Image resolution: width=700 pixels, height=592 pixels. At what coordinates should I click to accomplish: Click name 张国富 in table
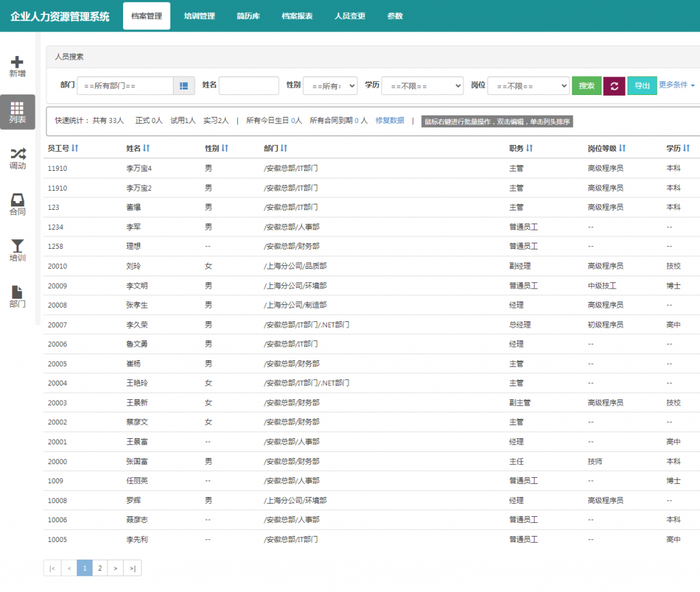[137, 461]
